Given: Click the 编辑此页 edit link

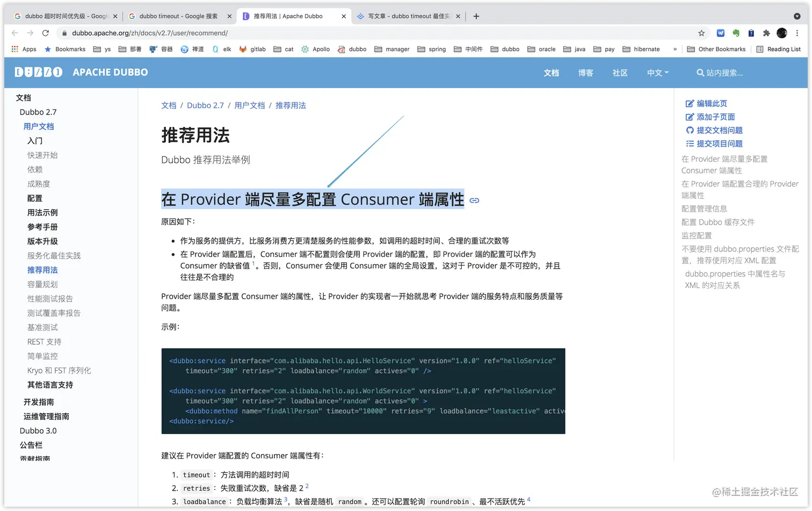Looking at the screenshot, I should pos(706,103).
